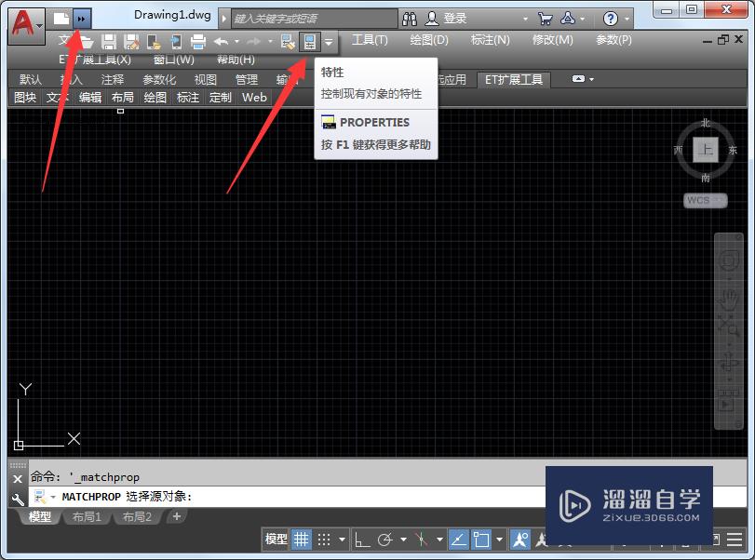Expand the Quick Access toolbar customization dropdown
The width and height of the screenshot is (755, 560).
click(x=328, y=40)
